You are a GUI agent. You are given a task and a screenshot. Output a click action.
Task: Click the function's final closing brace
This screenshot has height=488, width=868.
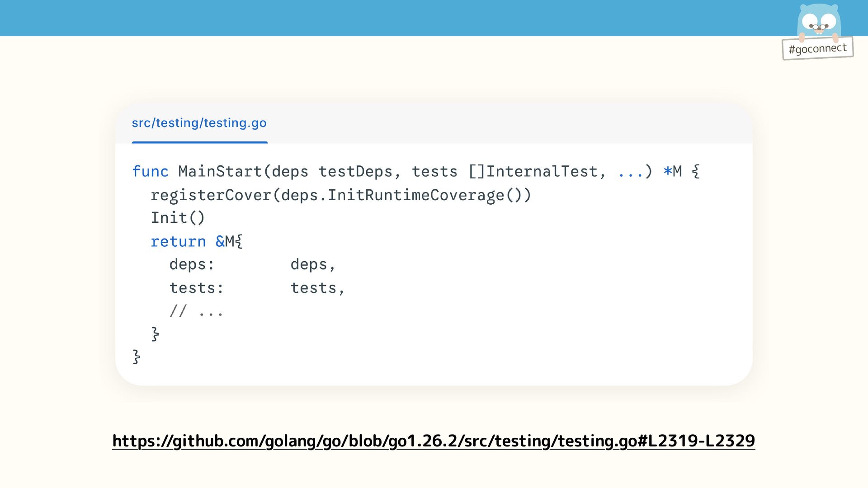pos(137,357)
